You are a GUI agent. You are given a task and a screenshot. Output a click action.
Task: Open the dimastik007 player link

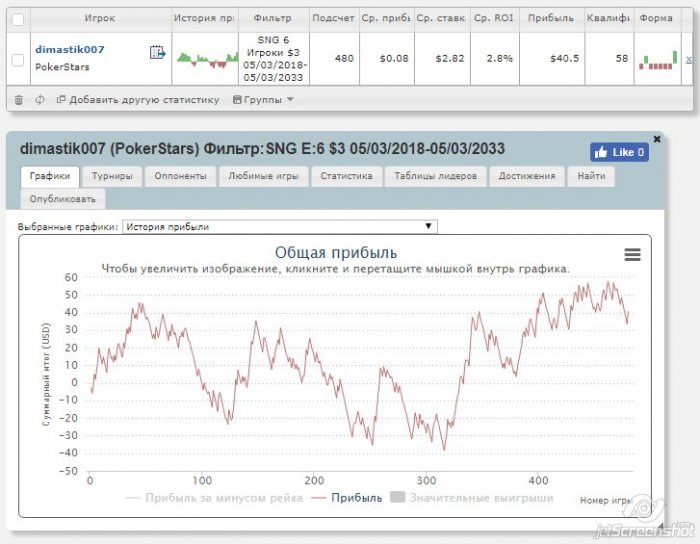point(70,50)
